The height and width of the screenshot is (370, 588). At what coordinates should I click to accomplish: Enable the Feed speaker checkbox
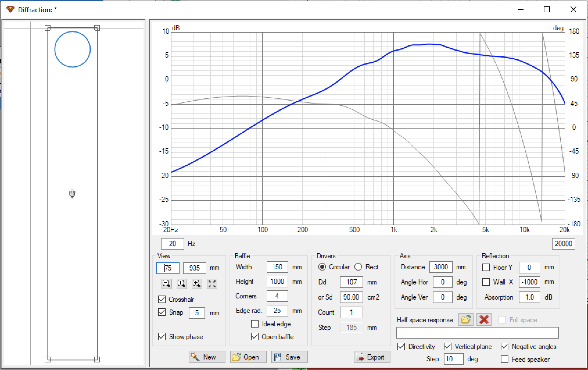coord(505,360)
